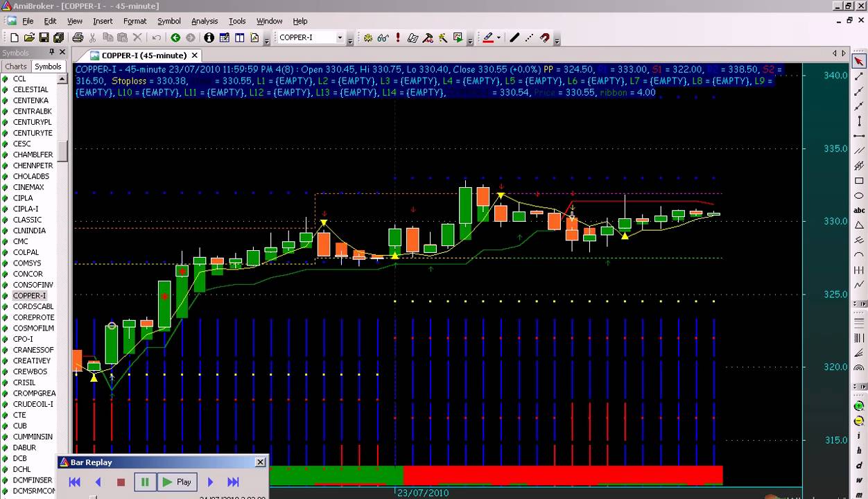
Task: Select the triangle drawing tool
Action: pyautogui.click(x=859, y=225)
